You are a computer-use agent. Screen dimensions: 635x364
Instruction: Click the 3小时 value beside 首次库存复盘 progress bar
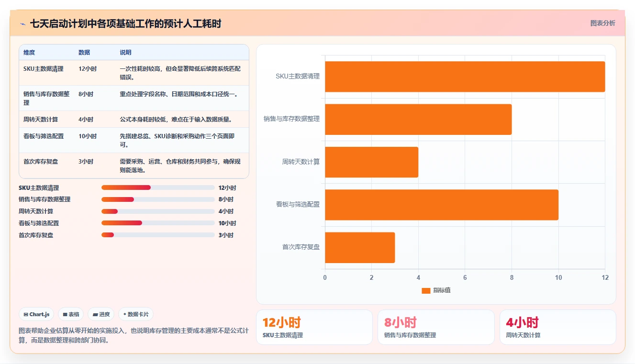[226, 235]
